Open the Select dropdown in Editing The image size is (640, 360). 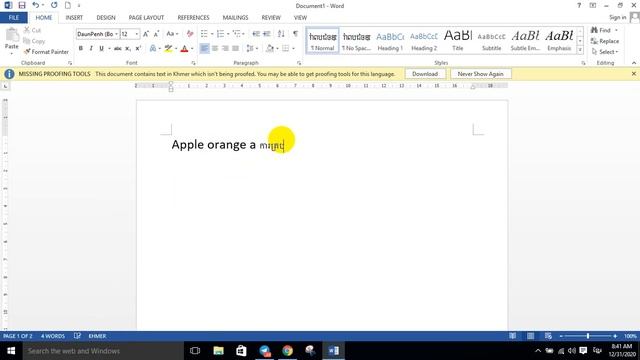click(x=605, y=52)
